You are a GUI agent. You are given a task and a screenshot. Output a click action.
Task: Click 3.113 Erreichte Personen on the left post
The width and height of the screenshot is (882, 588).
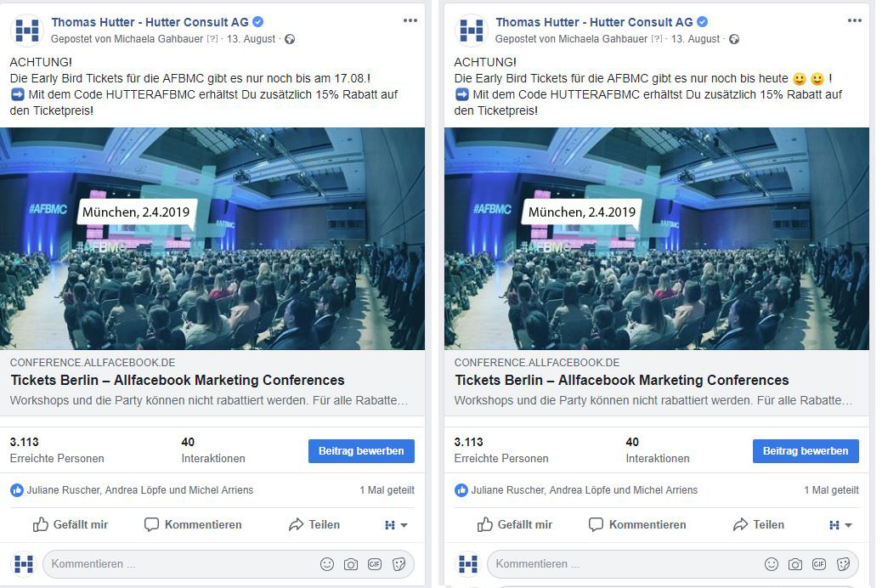pyautogui.click(x=57, y=450)
